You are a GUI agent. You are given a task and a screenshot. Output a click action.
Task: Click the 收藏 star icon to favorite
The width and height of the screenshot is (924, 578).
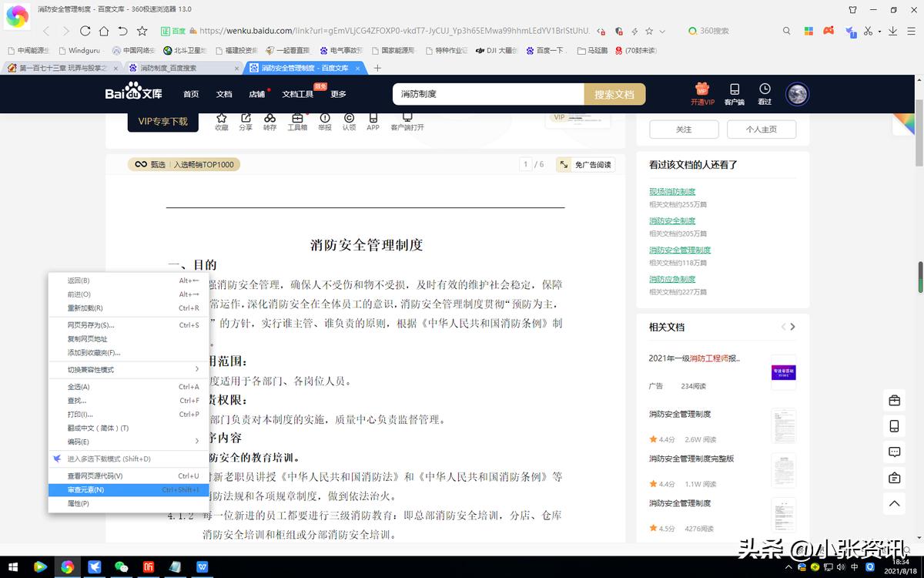(x=222, y=123)
